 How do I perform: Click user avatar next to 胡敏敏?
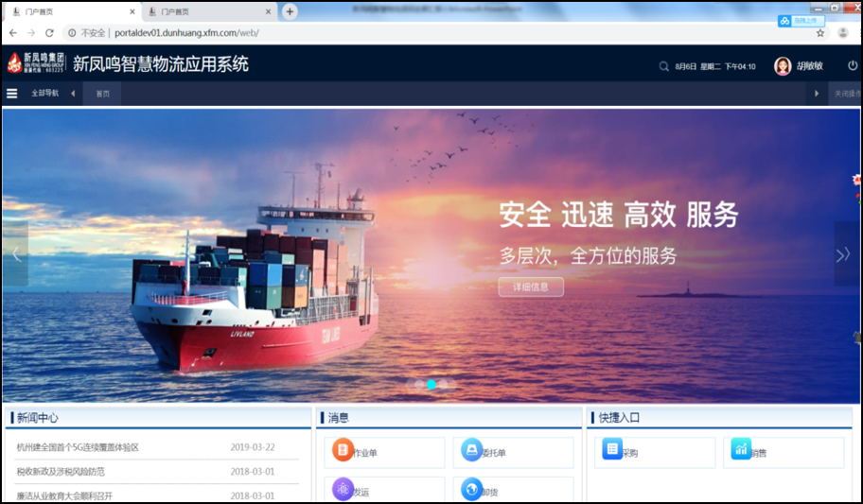[783, 66]
